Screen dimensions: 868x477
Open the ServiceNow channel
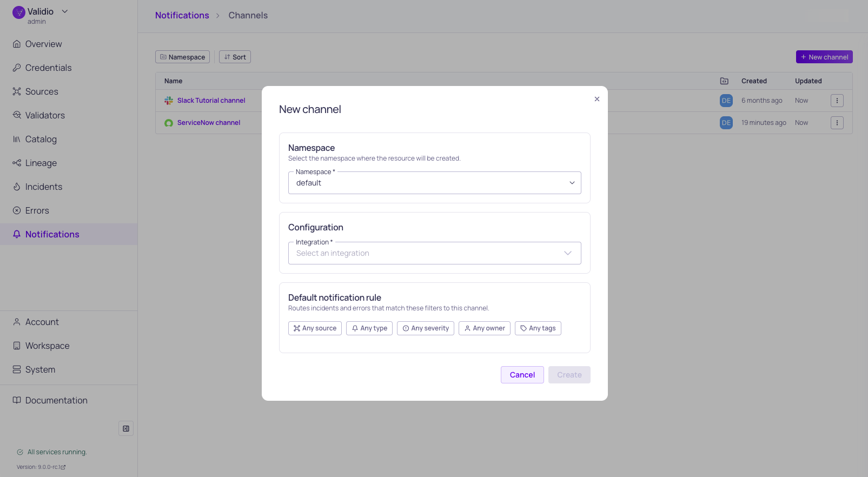point(209,123)
